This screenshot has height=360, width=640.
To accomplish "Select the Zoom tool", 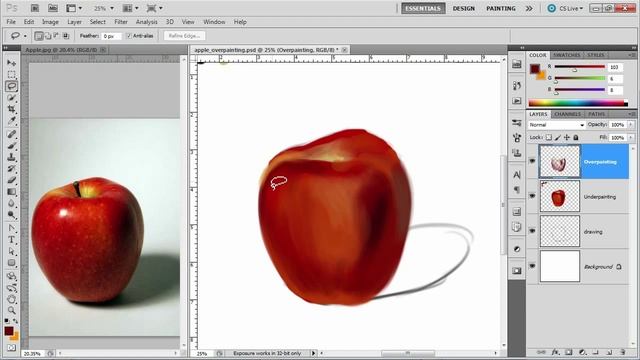I will click(x=11, y=311).
